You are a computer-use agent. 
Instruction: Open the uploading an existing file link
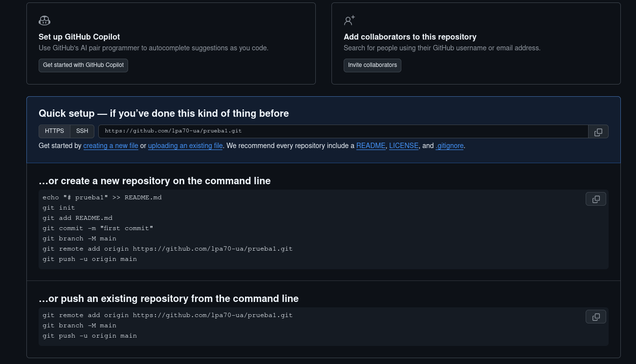(185, 146)
